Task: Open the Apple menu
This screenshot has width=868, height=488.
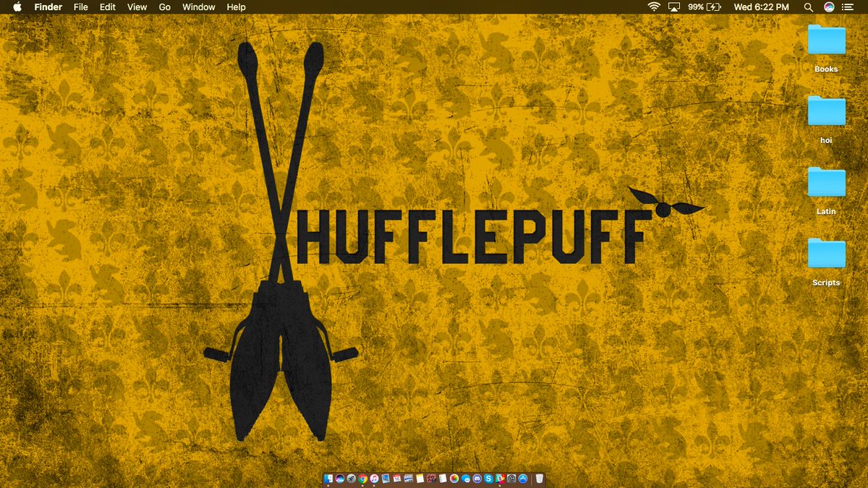Action: [17, 7]
